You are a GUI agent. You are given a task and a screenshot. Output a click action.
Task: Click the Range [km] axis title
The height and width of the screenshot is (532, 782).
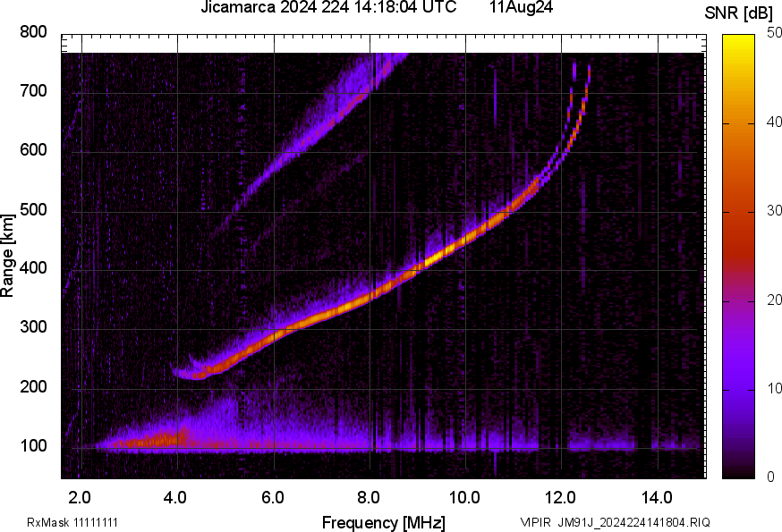pos(7,256)
